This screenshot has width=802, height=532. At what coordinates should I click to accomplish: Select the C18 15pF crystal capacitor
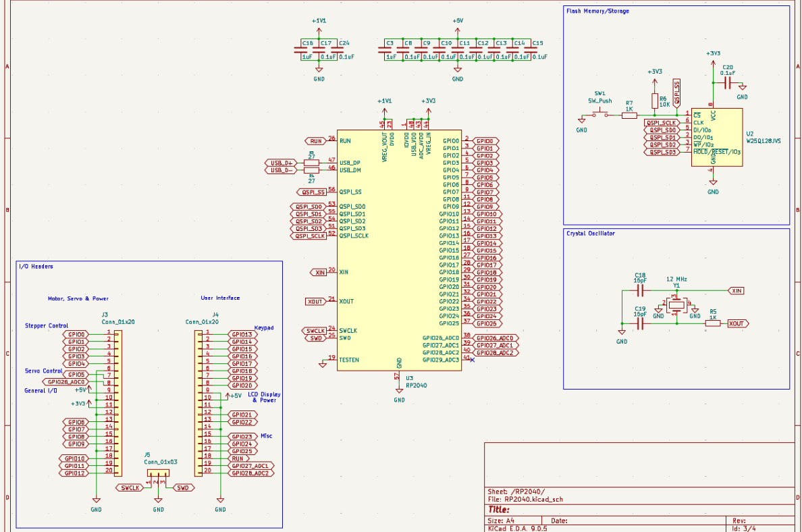[641, 290]
